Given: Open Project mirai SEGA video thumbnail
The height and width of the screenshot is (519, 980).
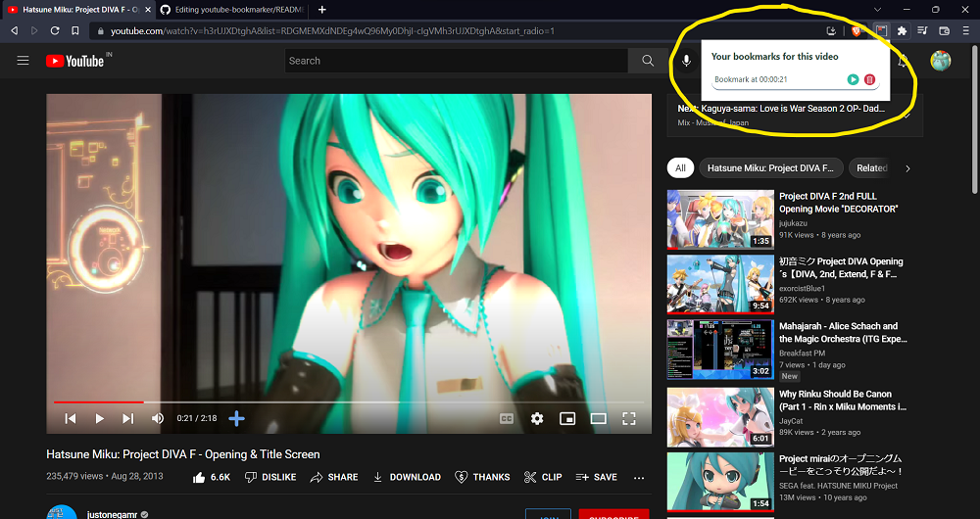Looking at the screenshot, I should point(720,482).
